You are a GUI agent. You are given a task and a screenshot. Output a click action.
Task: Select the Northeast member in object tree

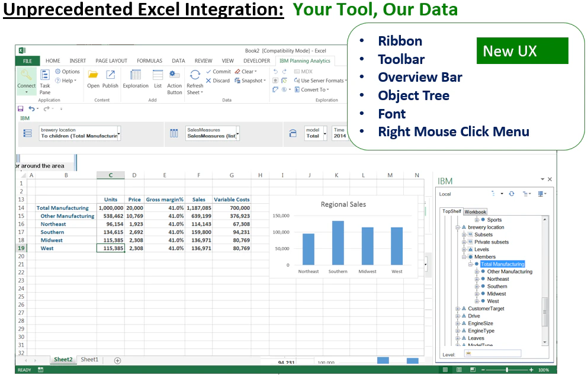point(498,279)
